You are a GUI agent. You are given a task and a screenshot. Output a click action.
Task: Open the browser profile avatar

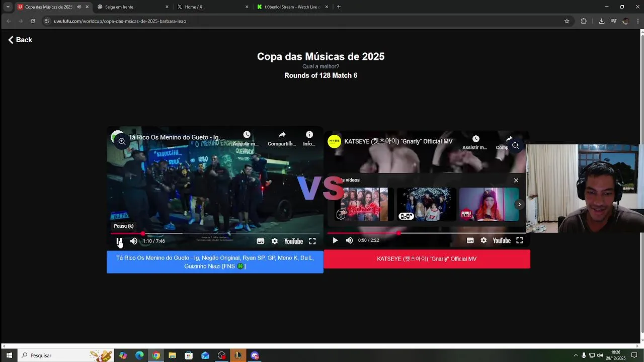625,21
